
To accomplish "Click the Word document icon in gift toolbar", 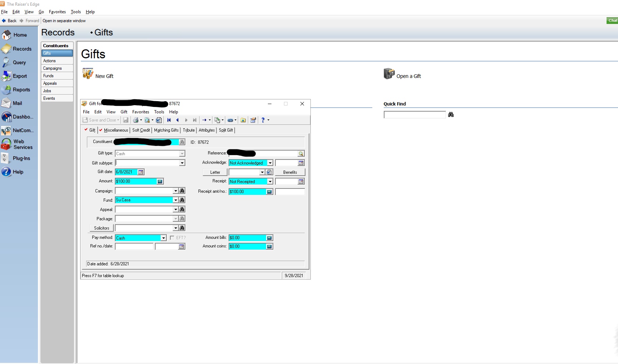I will coord(159,120).
